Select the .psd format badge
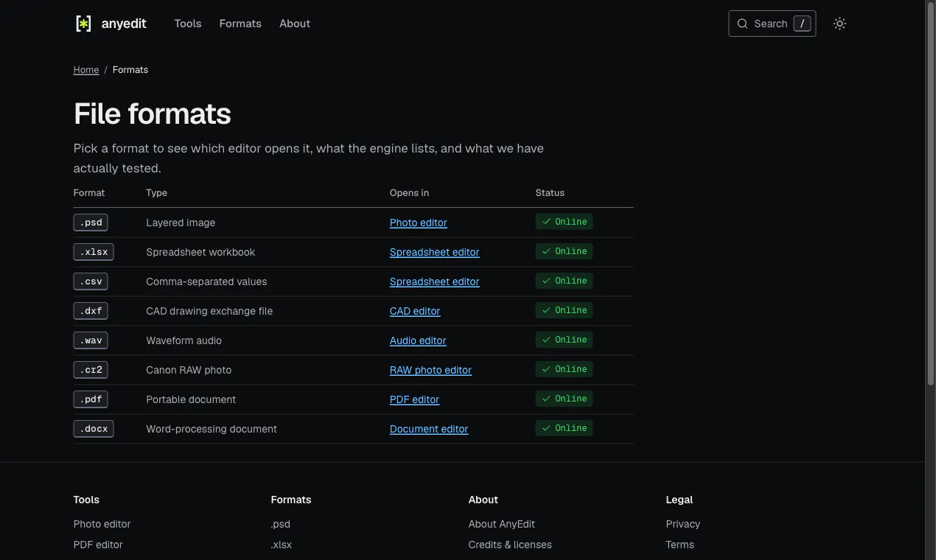The height and width of the screenshot is (560, 936). tap(91, 223)
